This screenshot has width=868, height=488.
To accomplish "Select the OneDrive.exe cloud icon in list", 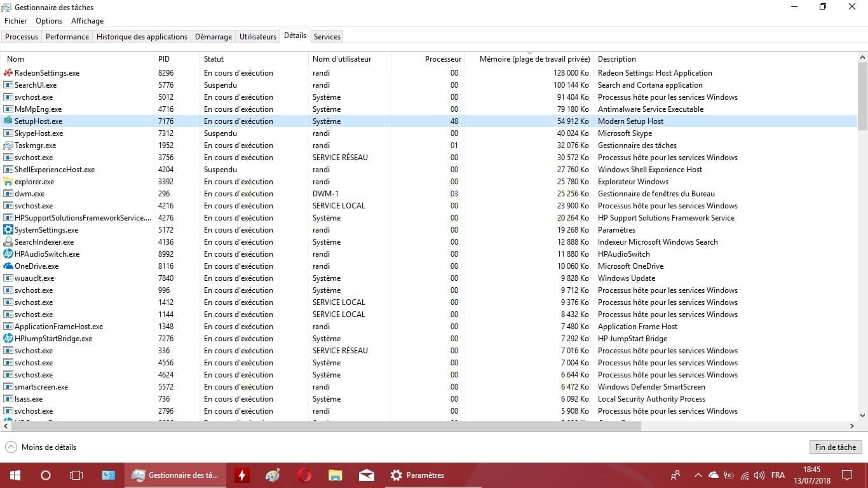I will [x=8, y=266].
